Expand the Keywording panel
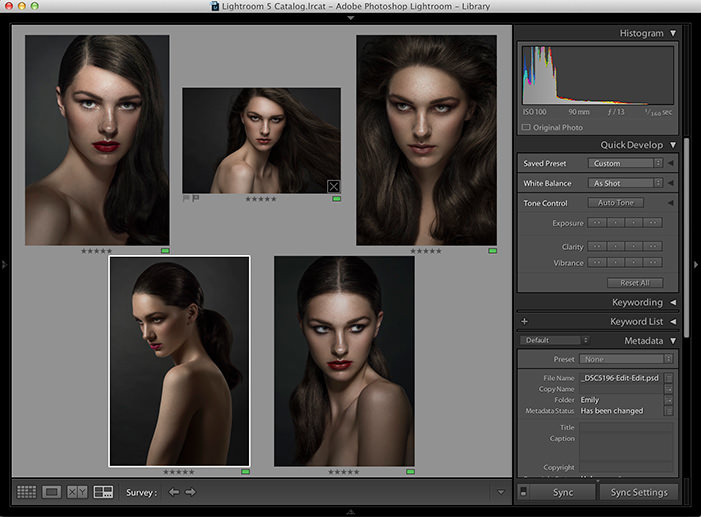This screenshot has height=517, width=701. (x=672, y=302)
